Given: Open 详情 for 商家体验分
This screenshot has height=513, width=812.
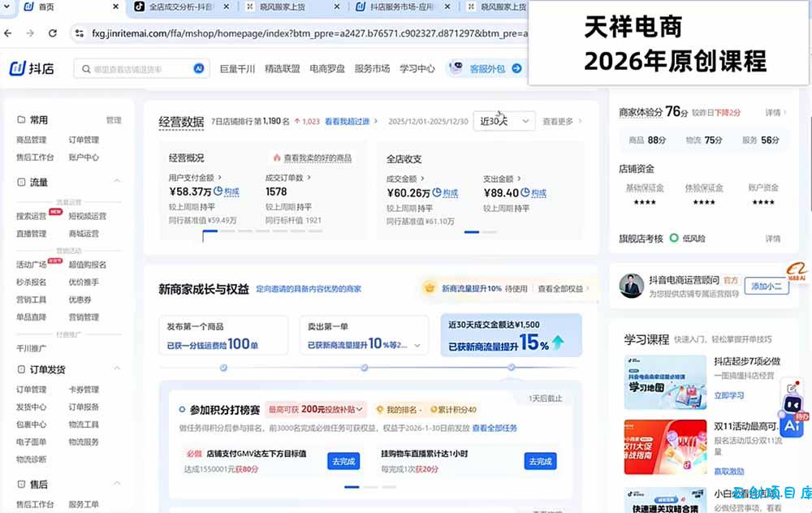Looking at the screenshot, I should coord(775,112).
